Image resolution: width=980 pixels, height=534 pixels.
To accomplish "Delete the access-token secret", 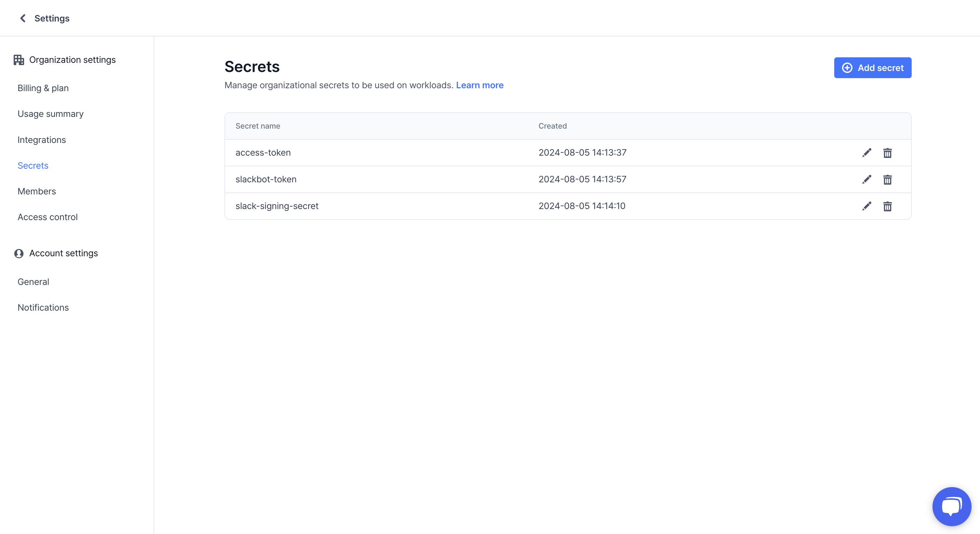I will point(887,153).
